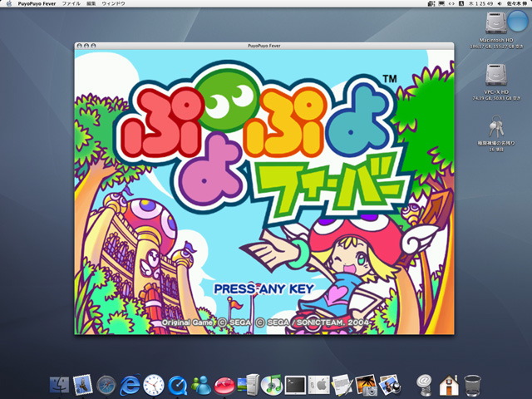The width and height of the screenshot is (532, 399).
Task: Open Safari compass icon in Dock
Action: 106,385
